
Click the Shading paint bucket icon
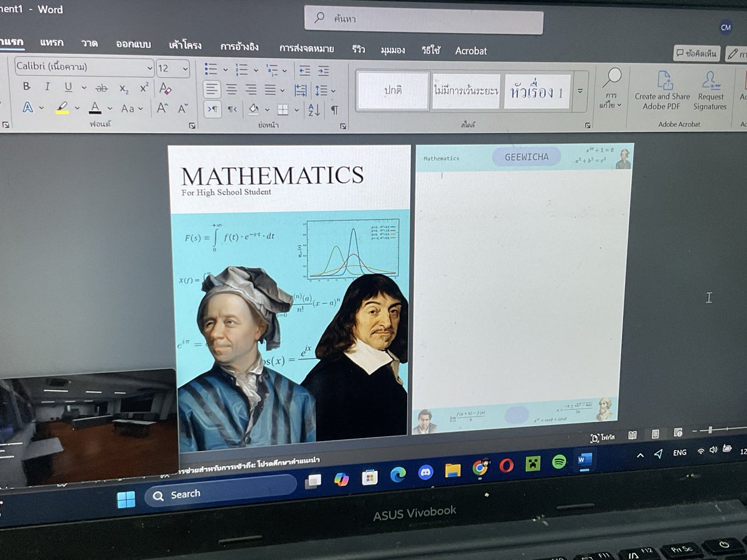pos(253,110)
